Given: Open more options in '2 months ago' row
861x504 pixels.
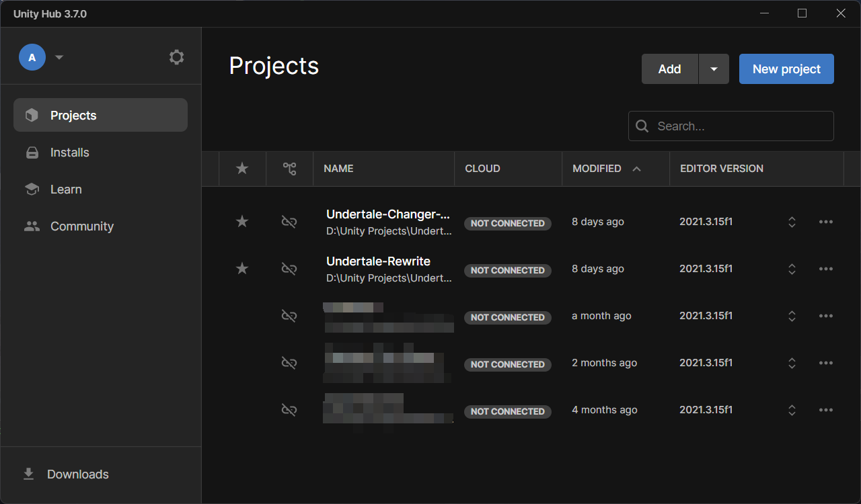Looking at the screenshot, I should (826, 363).
